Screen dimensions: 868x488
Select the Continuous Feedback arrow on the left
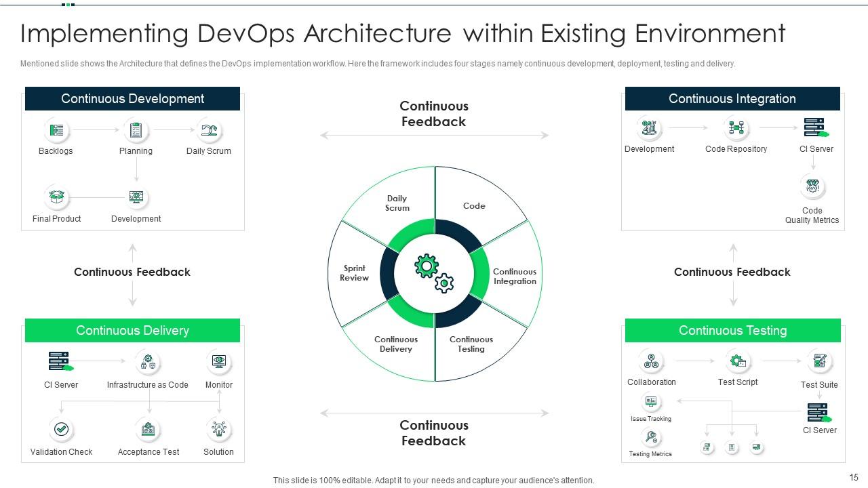[132, 272]
